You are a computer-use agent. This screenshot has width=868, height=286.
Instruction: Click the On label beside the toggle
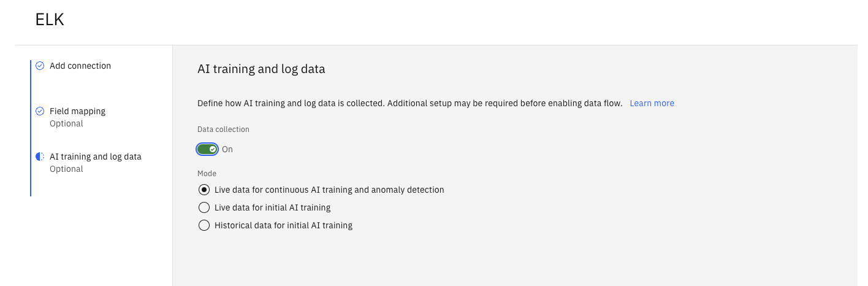(x=227, y=149)
